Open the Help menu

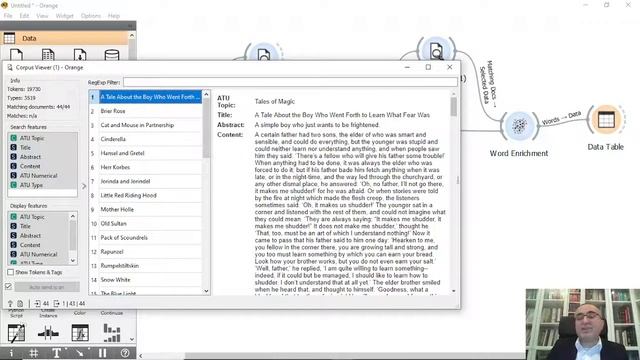(x=114, y=16)
